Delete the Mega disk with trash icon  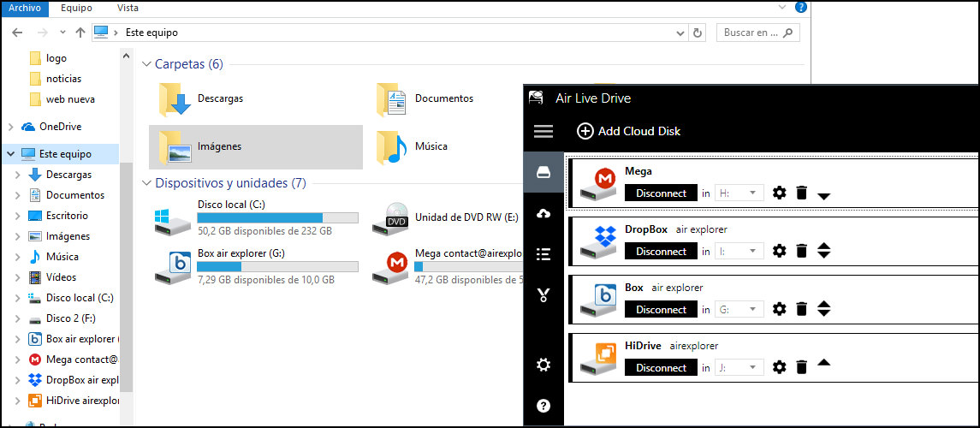point(802,193)
